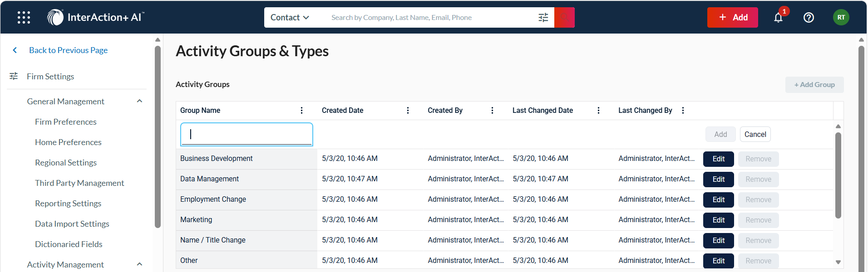Screen dimensions: 868x272
Task: Remove the Business Development group
Action: click(758, 159)
